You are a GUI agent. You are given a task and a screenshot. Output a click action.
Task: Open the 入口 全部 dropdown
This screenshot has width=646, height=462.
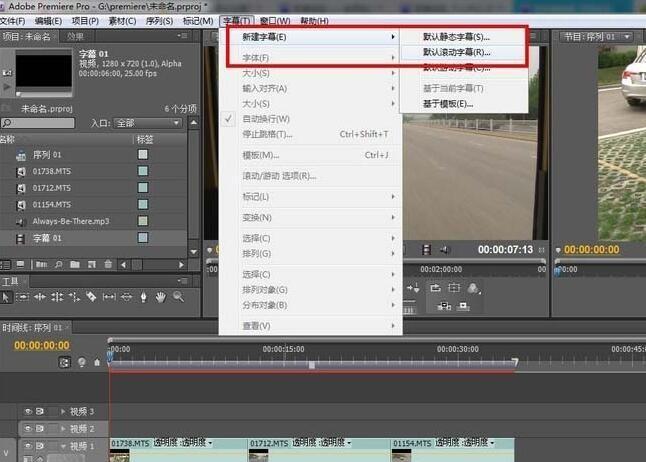tap(147, 123)
